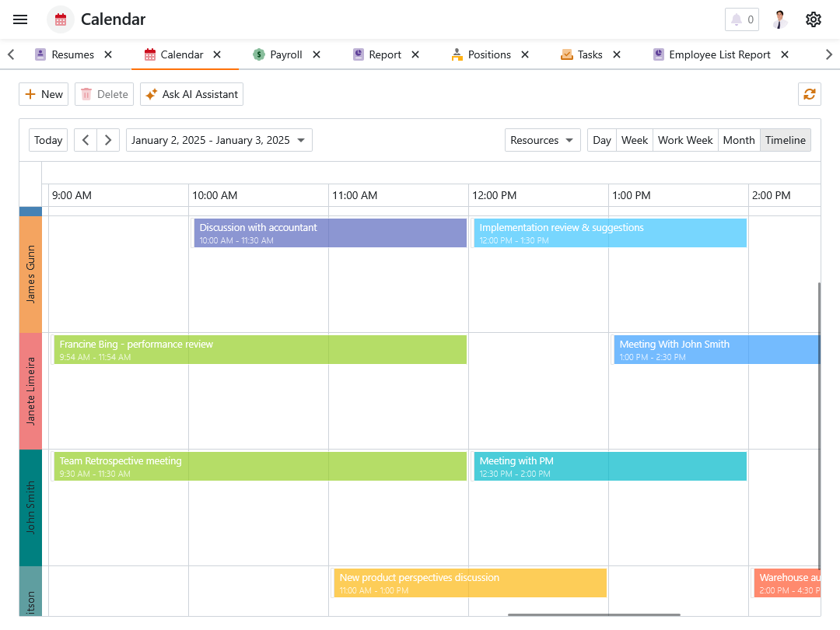Close the Resumes tab
840x630 pixels.
pyautogui.click(x=108, y=54)
